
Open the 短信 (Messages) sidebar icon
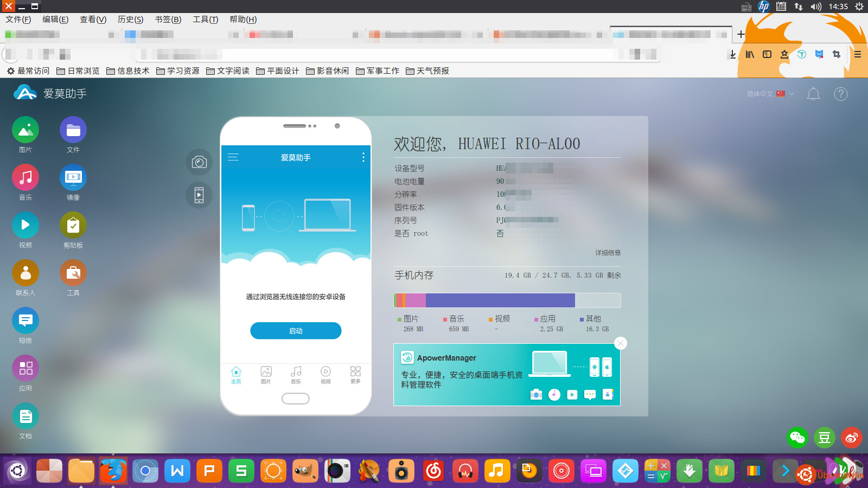tap(25, 321)
